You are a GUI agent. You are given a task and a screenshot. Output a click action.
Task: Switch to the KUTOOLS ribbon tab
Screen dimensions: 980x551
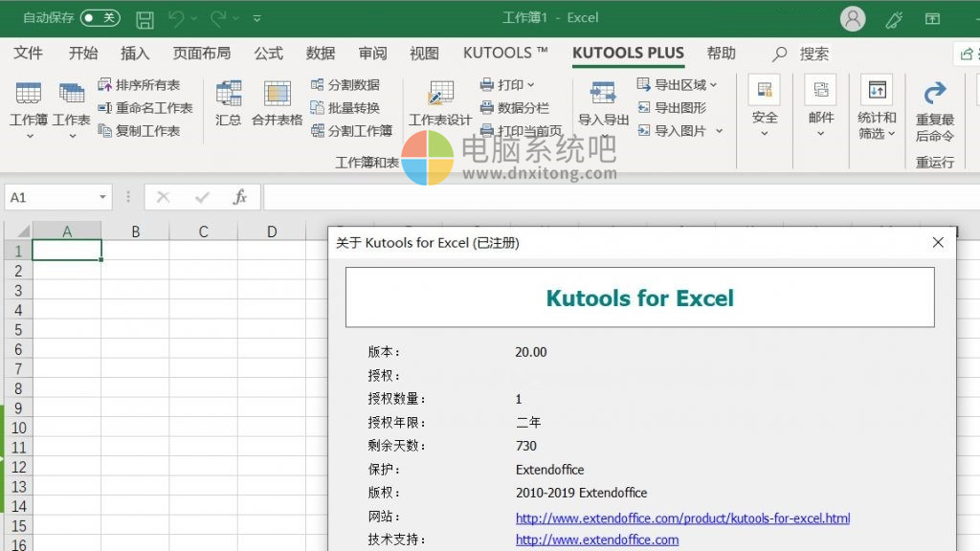(x=505, y=54)
